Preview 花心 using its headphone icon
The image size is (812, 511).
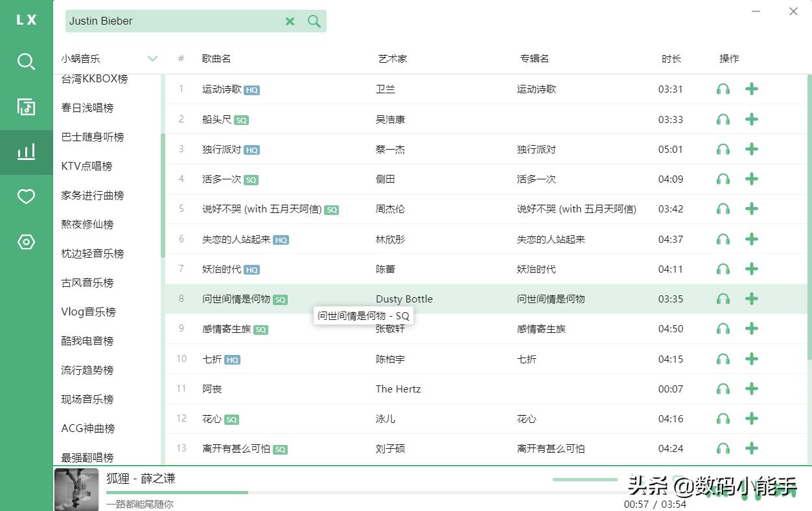click(x=723, y=418)
